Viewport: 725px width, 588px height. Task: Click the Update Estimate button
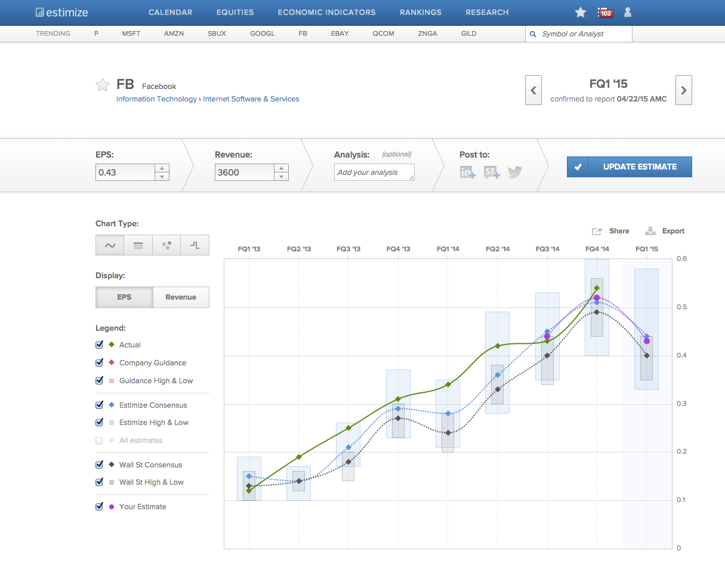pos(630,167)
